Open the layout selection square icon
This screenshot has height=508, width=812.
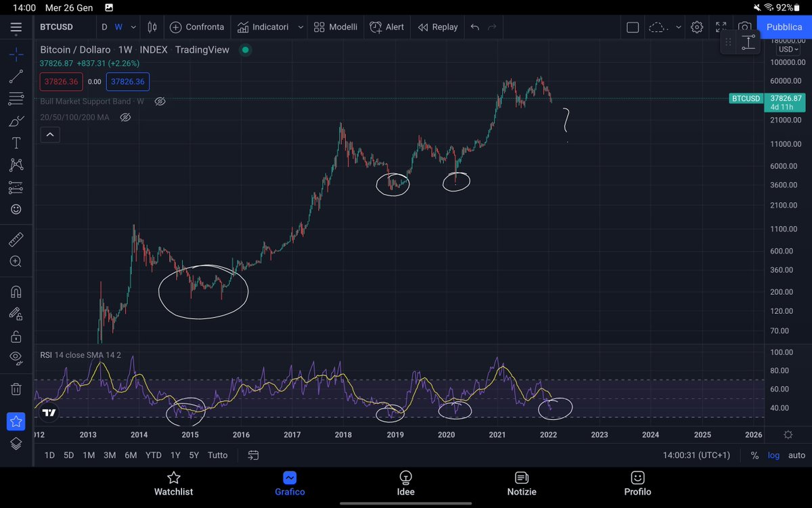pyautogui.click(x=633, y=27)
